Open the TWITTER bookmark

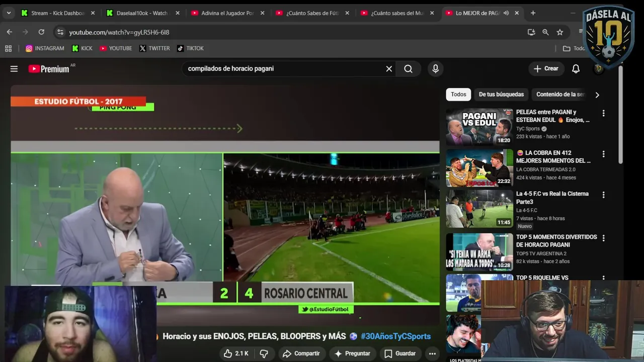[154, 48]
